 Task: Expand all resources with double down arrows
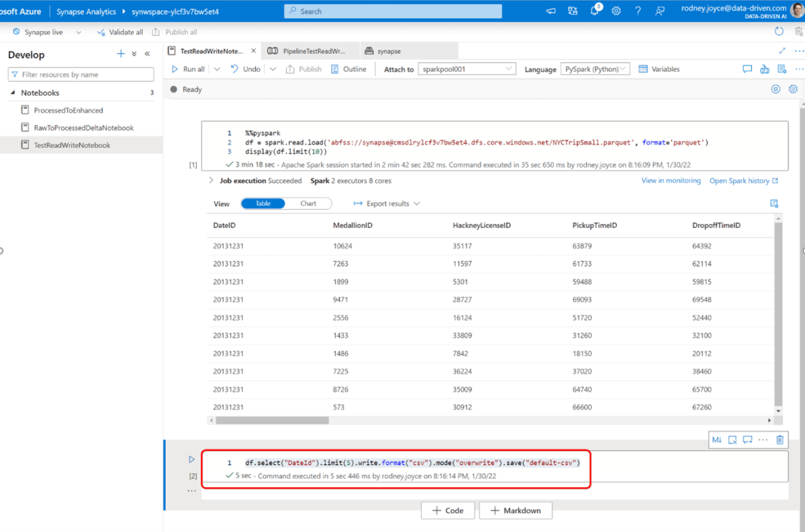pyautogui.click(x=134, y=54)
